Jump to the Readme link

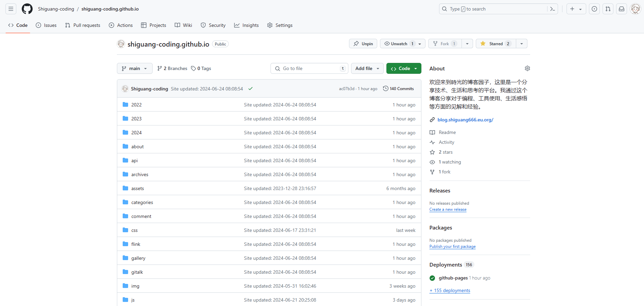tap(447, 132)
